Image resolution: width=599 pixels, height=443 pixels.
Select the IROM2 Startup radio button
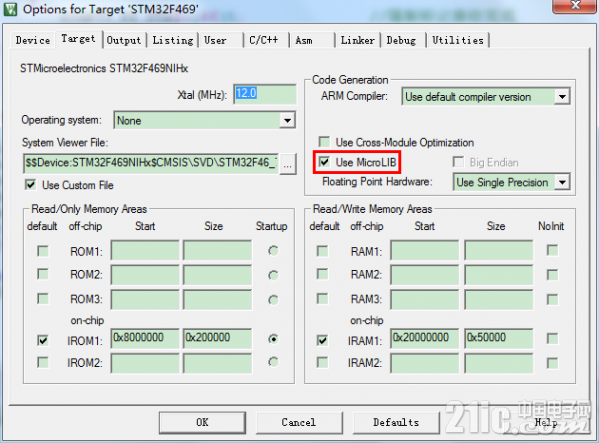[273, 362]
